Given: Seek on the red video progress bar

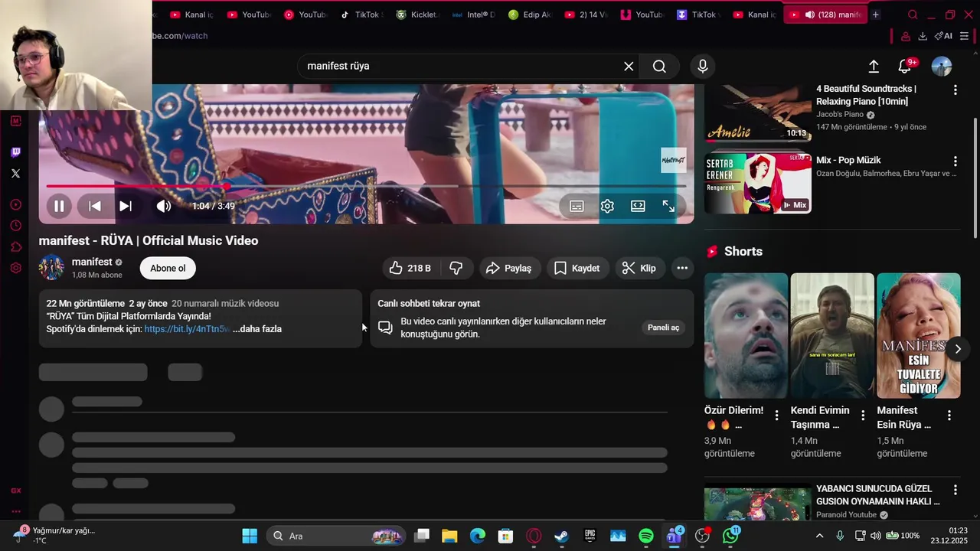Looking at the screenshot, I should [366, 186].
